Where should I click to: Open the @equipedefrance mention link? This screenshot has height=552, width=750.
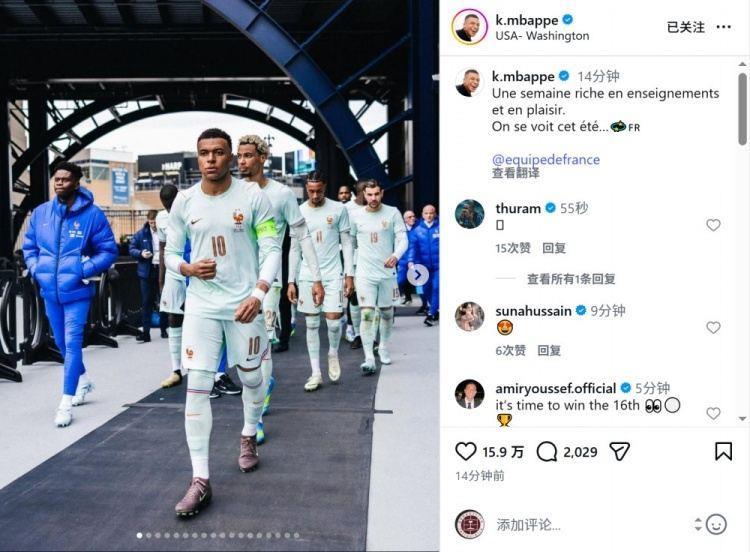click(546, 159)
